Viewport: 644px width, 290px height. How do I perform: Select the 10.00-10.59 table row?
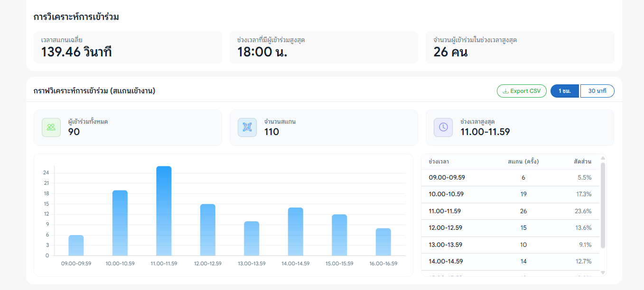point(510,194)
